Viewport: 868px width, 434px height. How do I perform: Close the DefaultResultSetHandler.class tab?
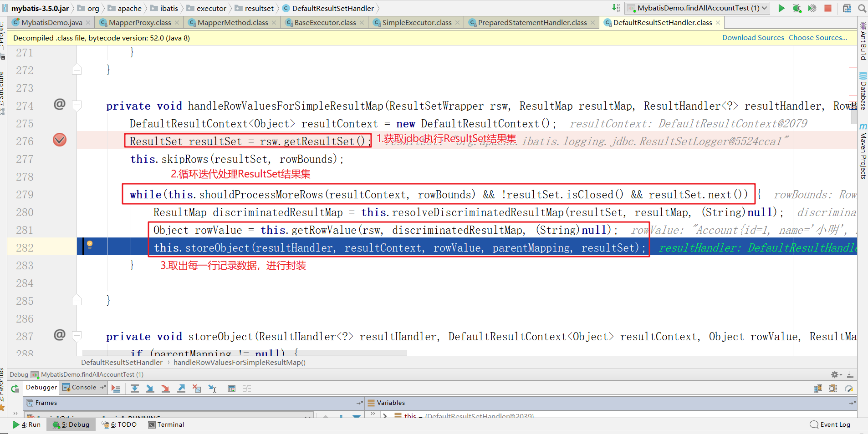(x=718, y=23)
